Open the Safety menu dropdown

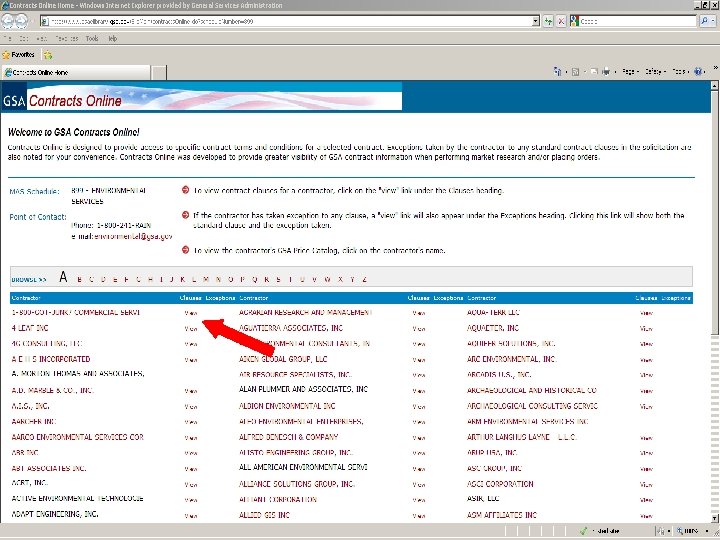tap(655, 72)
